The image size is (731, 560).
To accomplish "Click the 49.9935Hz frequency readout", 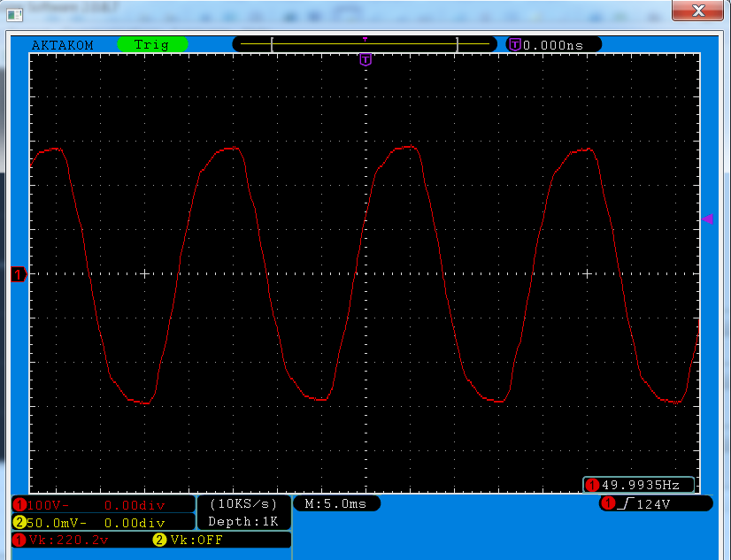I will pyautogui.click(x=640, y=485).
